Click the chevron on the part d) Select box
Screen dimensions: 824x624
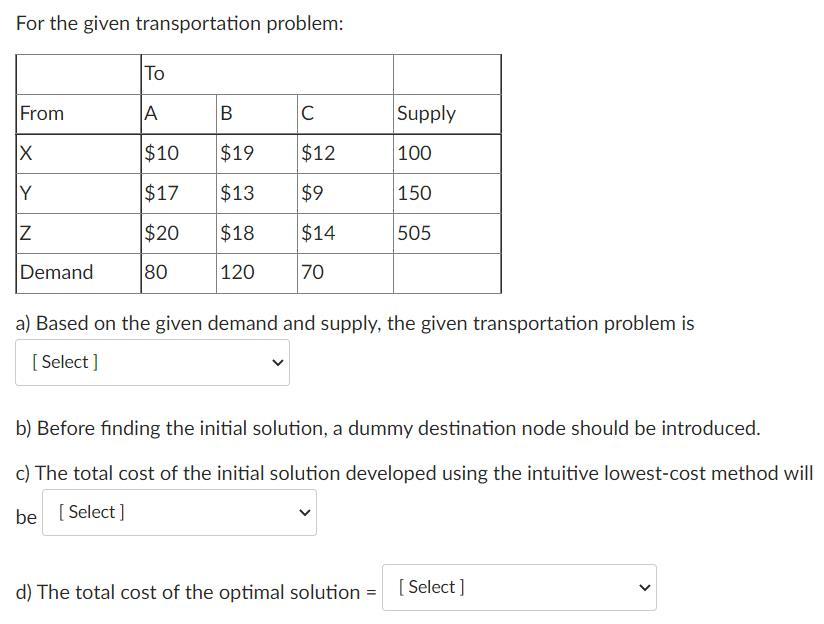pos(645,589)
